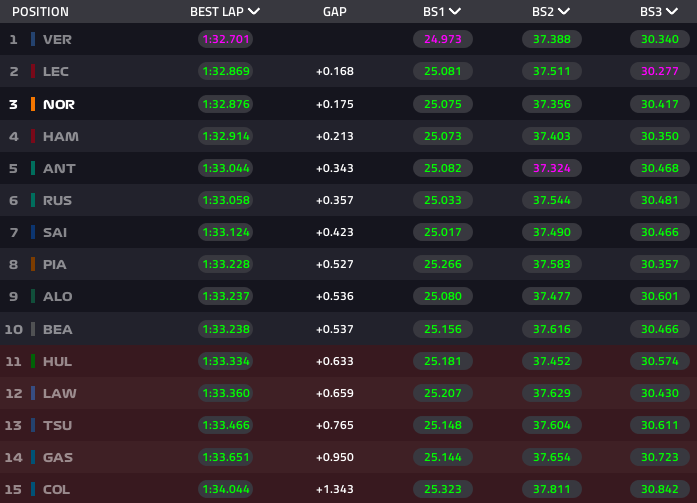Click NOR's orange team color marker
The height and width of the screenshot is (503, 697).
point(33,104)
